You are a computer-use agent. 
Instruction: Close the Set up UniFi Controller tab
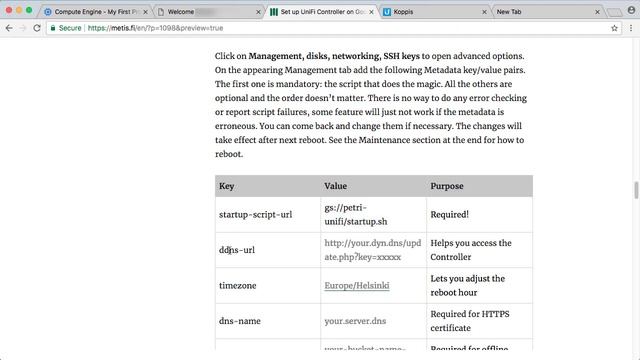pos(371,12)
